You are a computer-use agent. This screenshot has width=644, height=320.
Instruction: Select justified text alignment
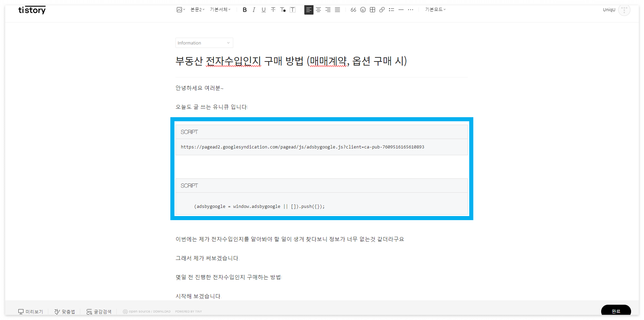coord(337,10)
